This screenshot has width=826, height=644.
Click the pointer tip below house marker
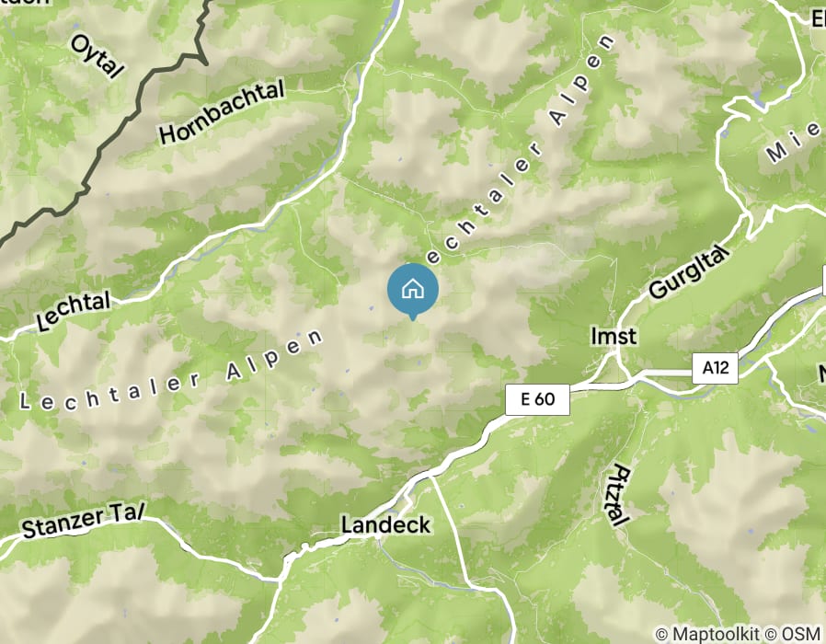413,319
